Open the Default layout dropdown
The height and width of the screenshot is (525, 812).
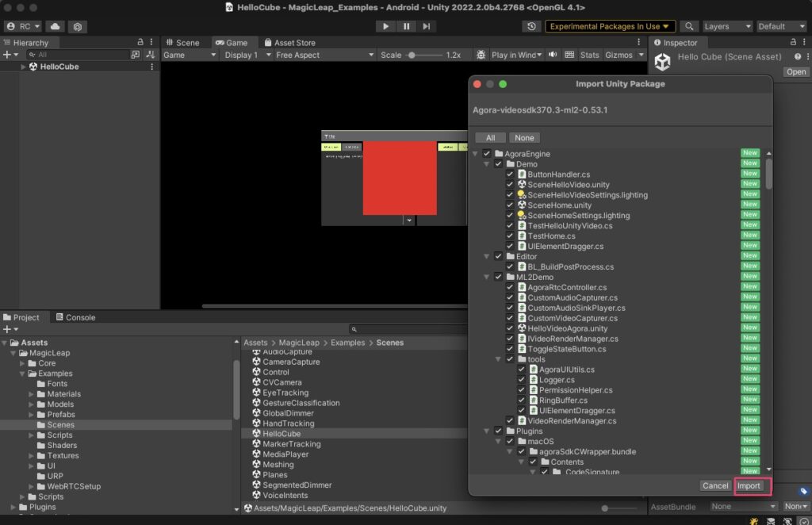(781, 26)
